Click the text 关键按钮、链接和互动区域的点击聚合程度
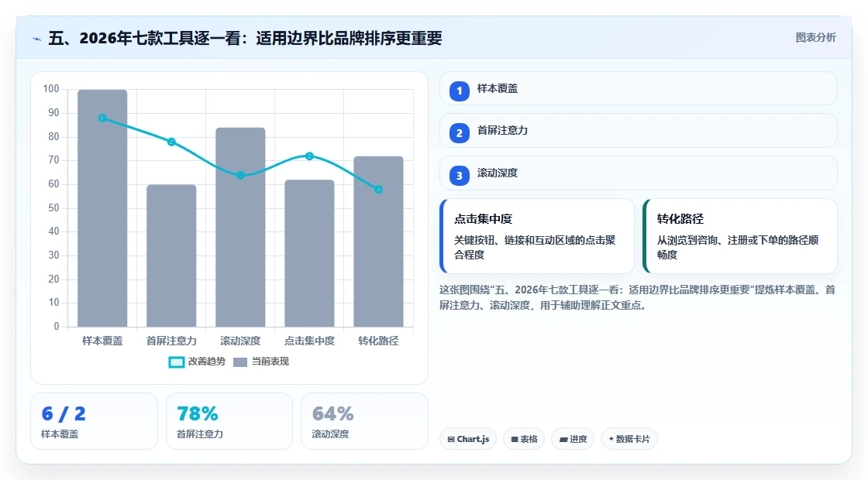This screenshot has width=868, height=480. pyautogui.click(x=535, y=247)
